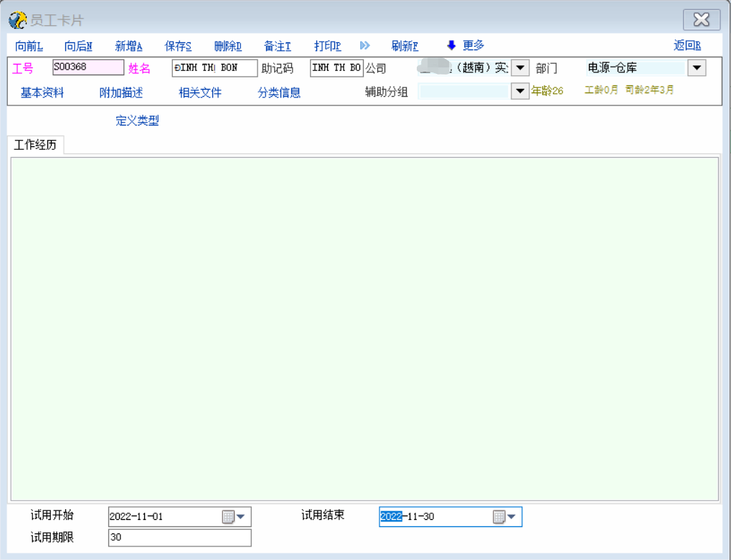Go to previous record with 向前L
This screenshot has width=731, height=560.
(x=29, y=46)
